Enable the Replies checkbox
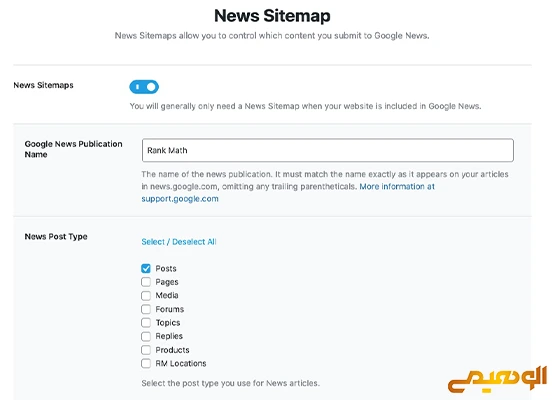This screenshot has width=552, height=400. (146, 336)
